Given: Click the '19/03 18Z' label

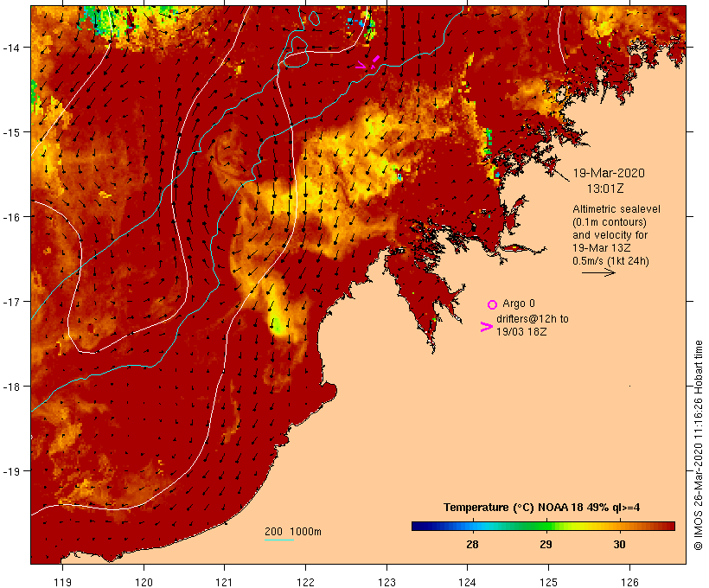Looking at the screenshot, I should point(521,332).
